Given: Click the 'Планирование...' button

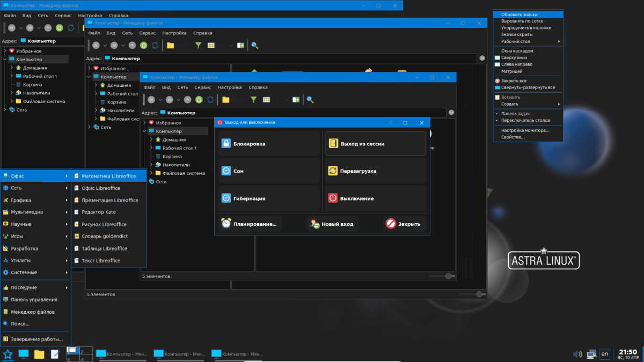Looking at the screenshot, I should pos(250,224).
